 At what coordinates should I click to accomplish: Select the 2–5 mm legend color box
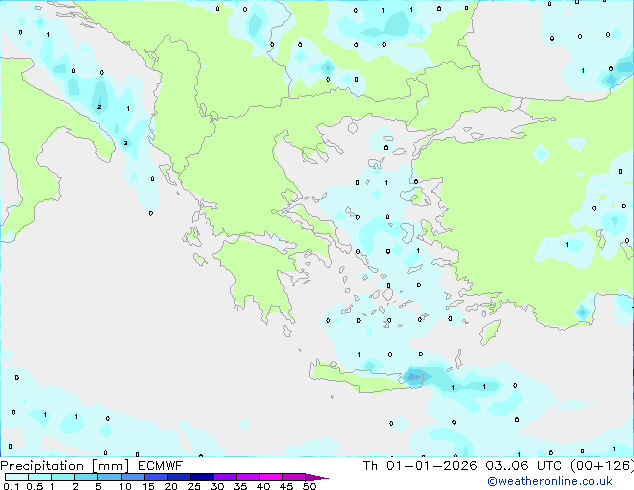86,477
